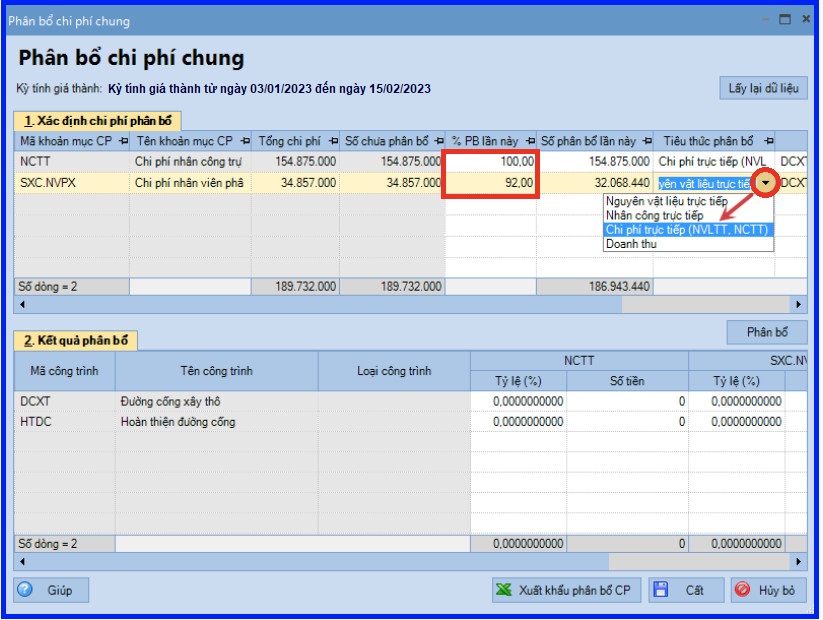This screenshot has width=823, height=620.
Task: Click the help question mark icon on Giúp
Action: (25, 590)
